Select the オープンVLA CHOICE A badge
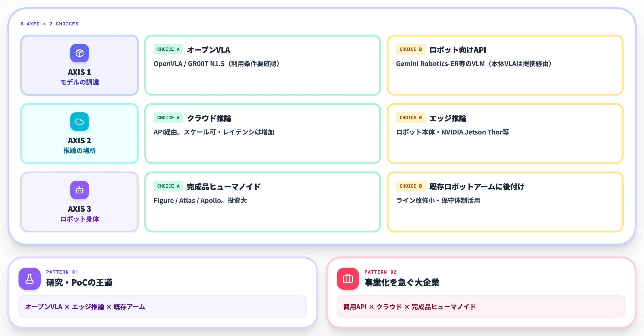Viewport: 644px width, 336px height. click(168, 49)
